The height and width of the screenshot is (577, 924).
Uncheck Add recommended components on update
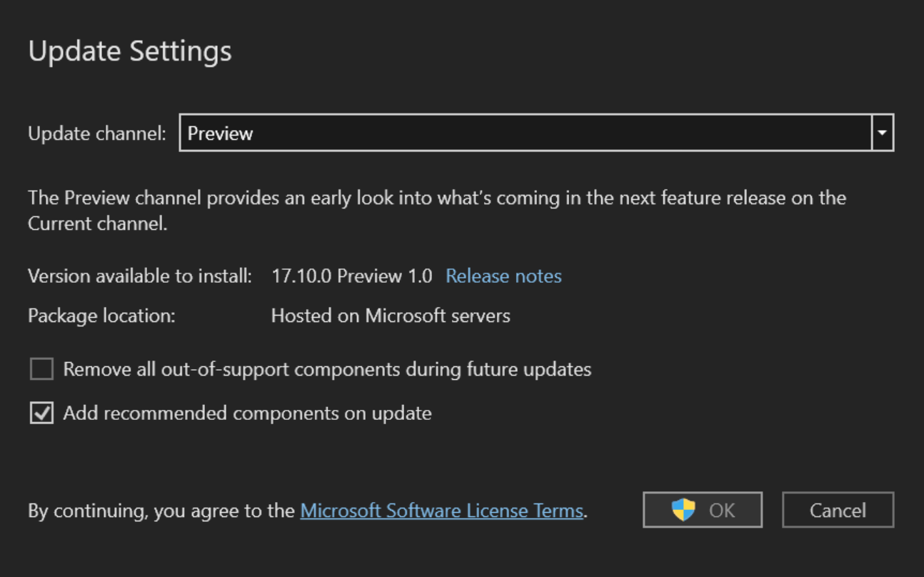pyautogui.click(x=41, y=413)
